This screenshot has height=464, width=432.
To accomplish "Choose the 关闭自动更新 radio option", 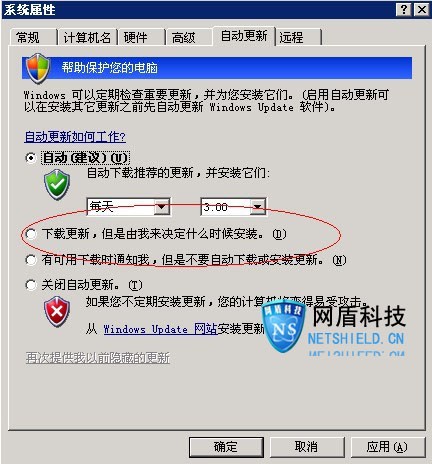I will pyautogui.click(x=30, y=285).
